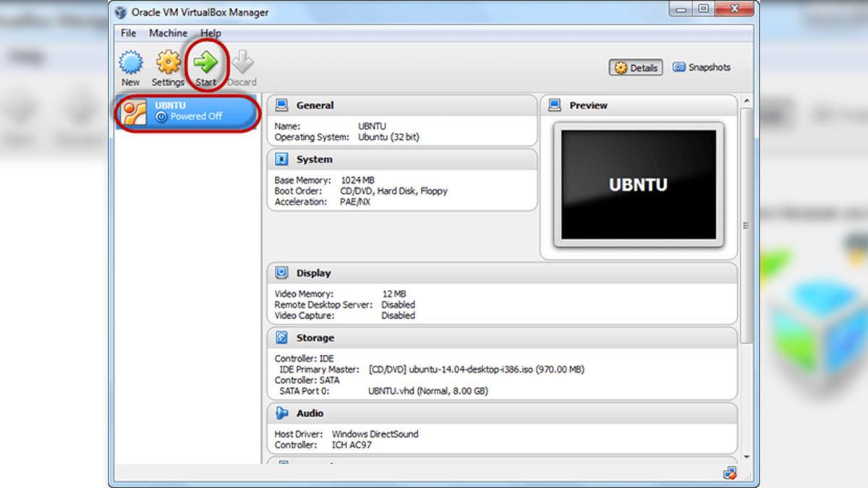Switch to the Details view
The height and width of the screenshot is (488, 868).
pyautogui.click(x=635, y=67)
